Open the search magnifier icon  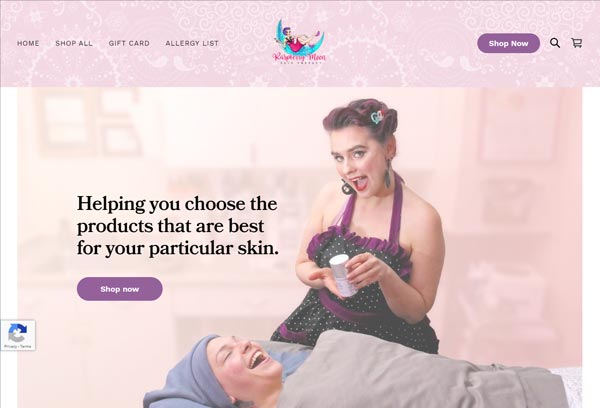[x=555, y=43]
